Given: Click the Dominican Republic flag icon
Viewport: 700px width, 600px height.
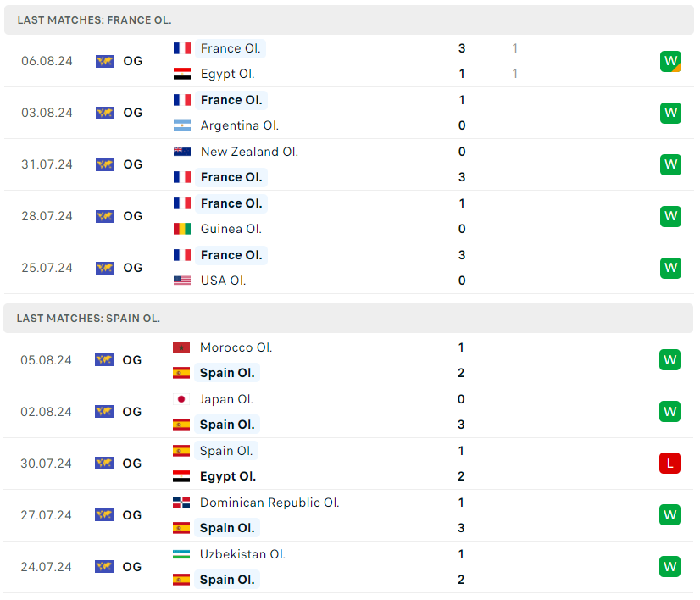Looking at the screenshot, I should 181,503.
